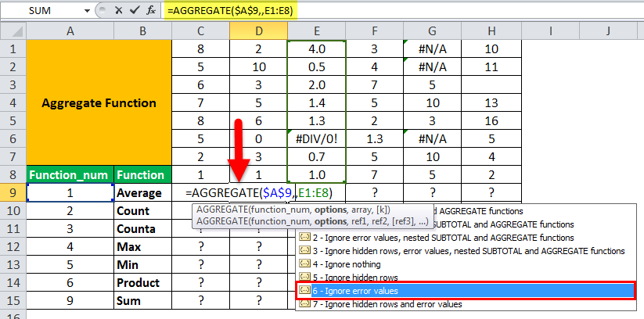Click the #DIV/0! error cell
Viewport: 644px width, 319px height.
(x=317, y=138)
